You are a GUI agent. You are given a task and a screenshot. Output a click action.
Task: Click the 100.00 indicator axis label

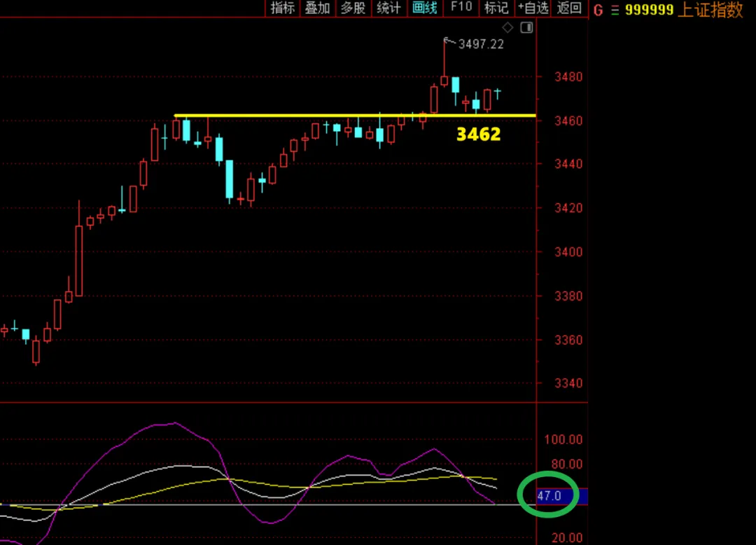563,439
